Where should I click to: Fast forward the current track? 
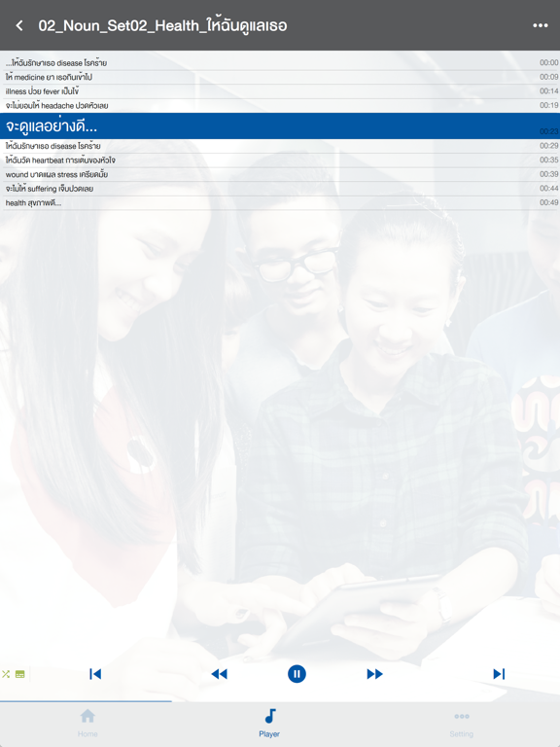tap(374, 674)
